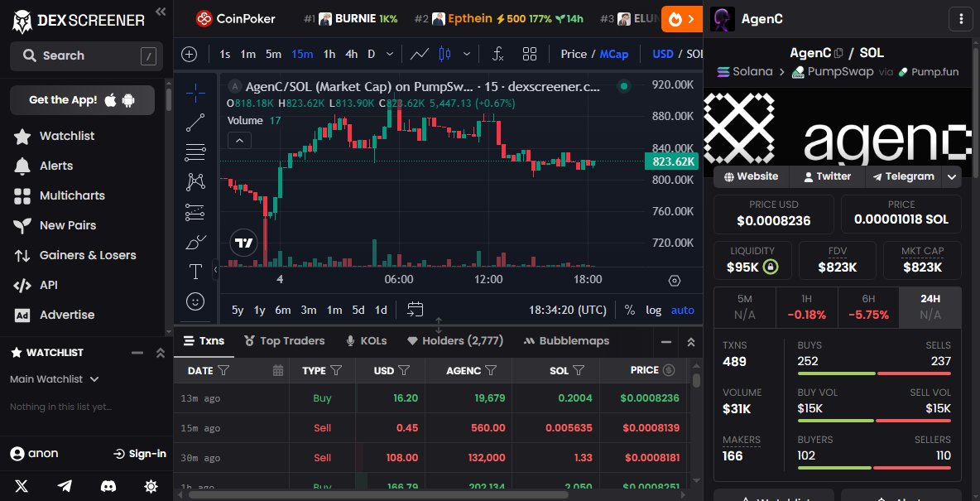Screen dimensions: 980x501
Task: Open the Bubblemaps tab
Action: tap(566, 341)
